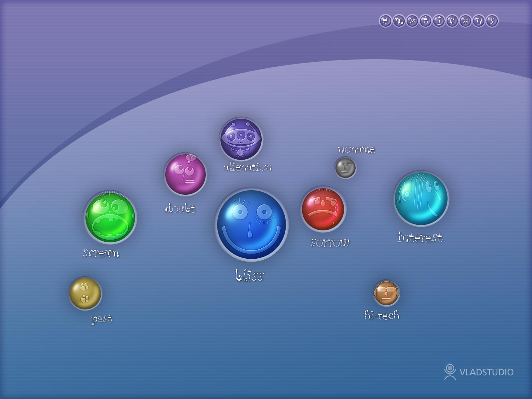Click the "s" bubble ending the title
Image resolution: width=532 pixels, height=399 pixels.
click(x=492, y=21)
